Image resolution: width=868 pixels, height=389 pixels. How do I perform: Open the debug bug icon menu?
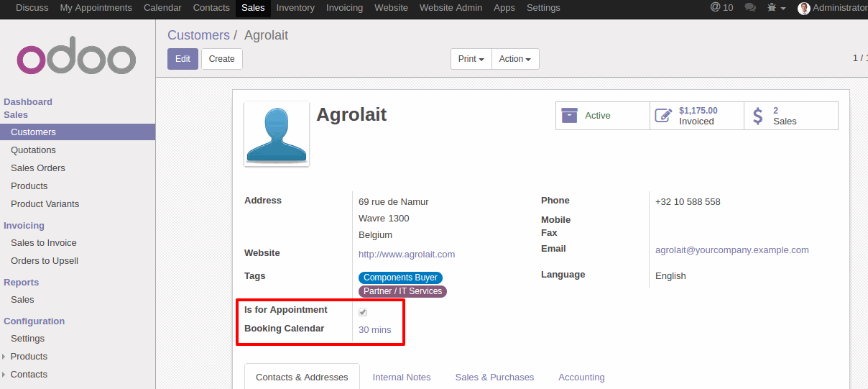pyautogui.click(x=776, y=8)
